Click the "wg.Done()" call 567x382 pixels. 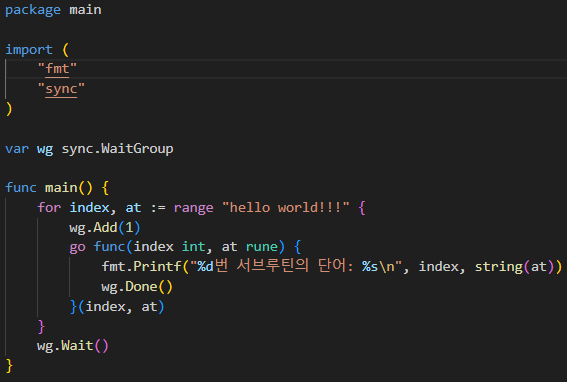(x=137, y=287)
